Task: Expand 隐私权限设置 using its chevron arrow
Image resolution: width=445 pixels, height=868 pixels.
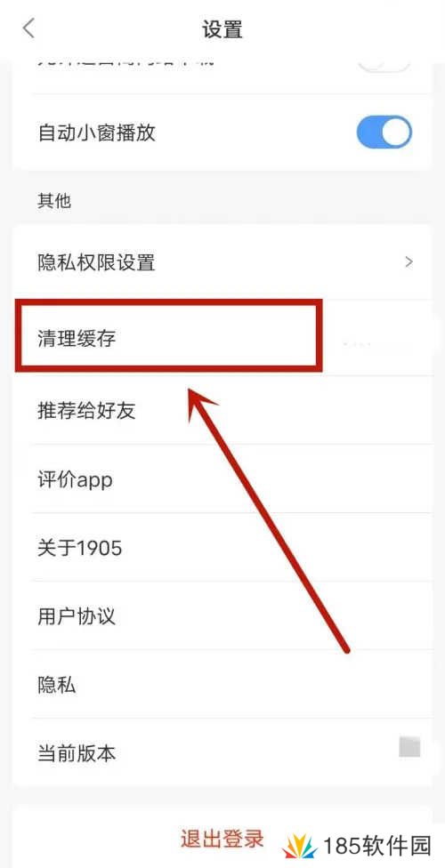Action: coord(409,261)
